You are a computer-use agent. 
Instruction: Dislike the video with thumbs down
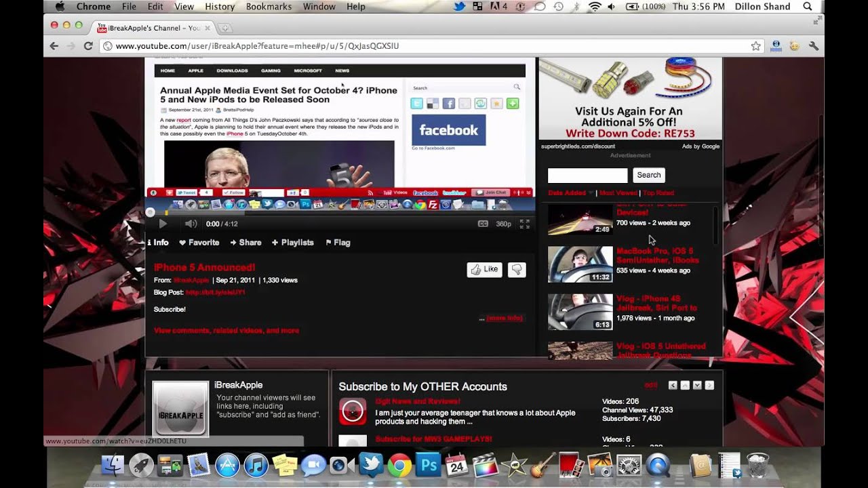point(517,269)
